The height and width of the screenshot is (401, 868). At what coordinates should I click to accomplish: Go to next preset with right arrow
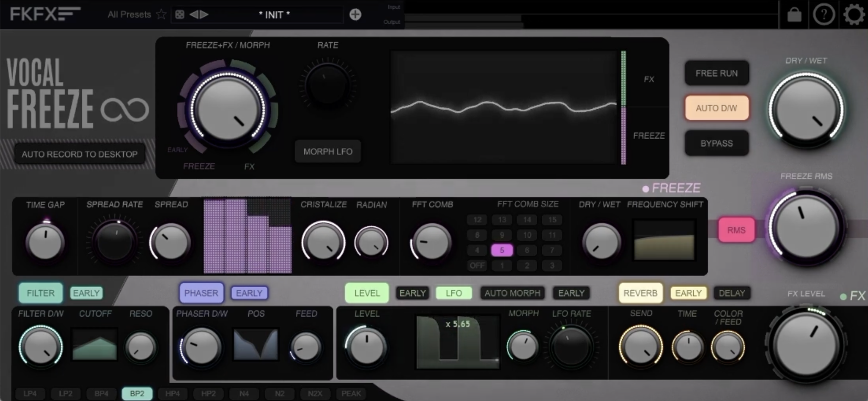[x=204, y=15]
